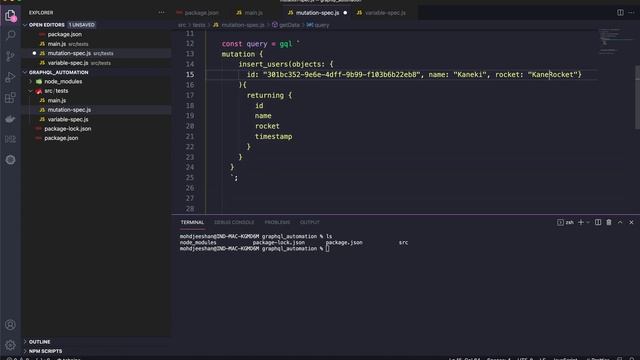Open the round gear-like extension icon in activity bar
The height and width of the screenshot is (360, 640).
click(x=10, y=160)
